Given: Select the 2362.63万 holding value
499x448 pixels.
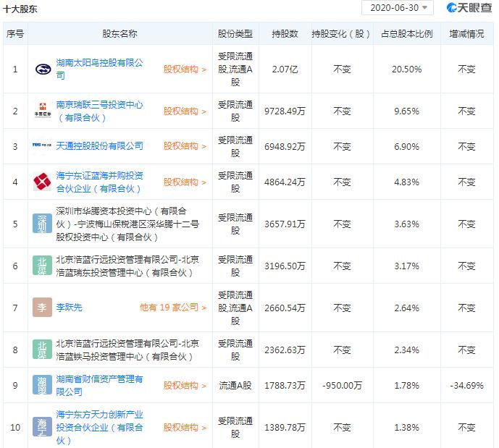Looking at the screenshot, I should pyautogui.click(x=285, y=350).
